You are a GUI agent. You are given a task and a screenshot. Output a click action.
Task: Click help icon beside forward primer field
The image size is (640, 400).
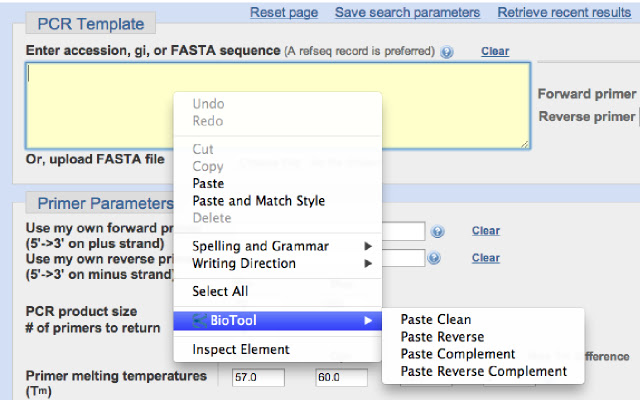pos(437,231)
